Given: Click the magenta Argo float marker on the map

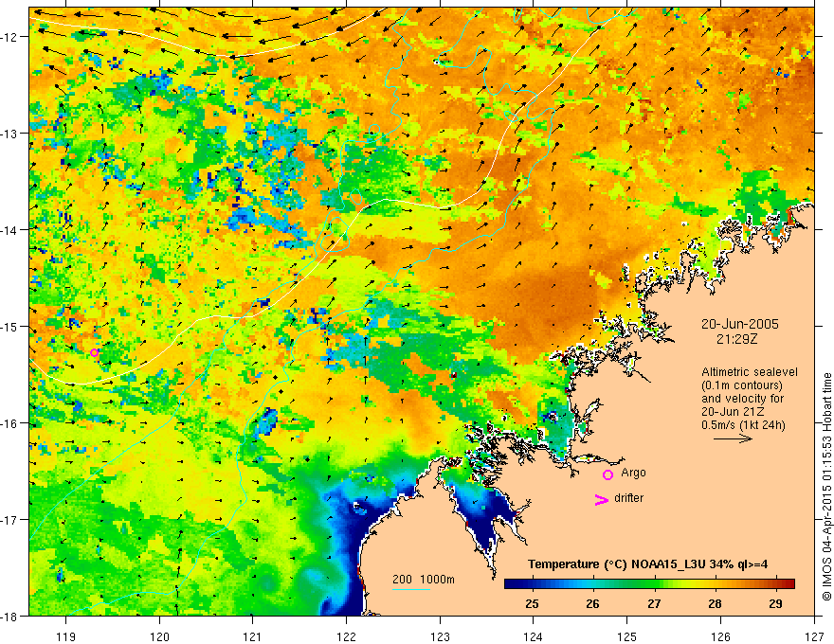Looking at the screenshot, I should tap(94, 352).
